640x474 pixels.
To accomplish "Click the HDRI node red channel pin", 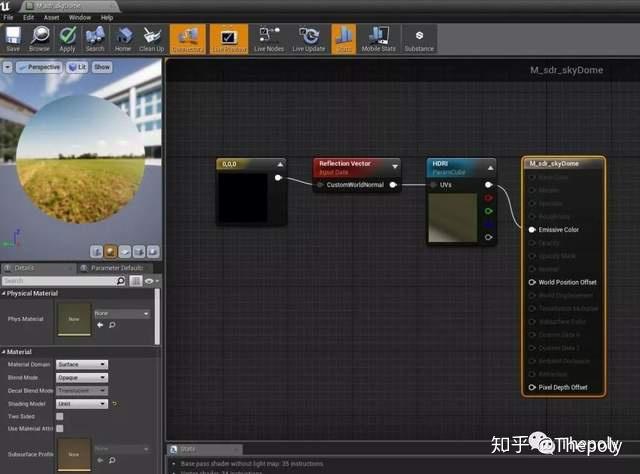I will pos(488,198).
